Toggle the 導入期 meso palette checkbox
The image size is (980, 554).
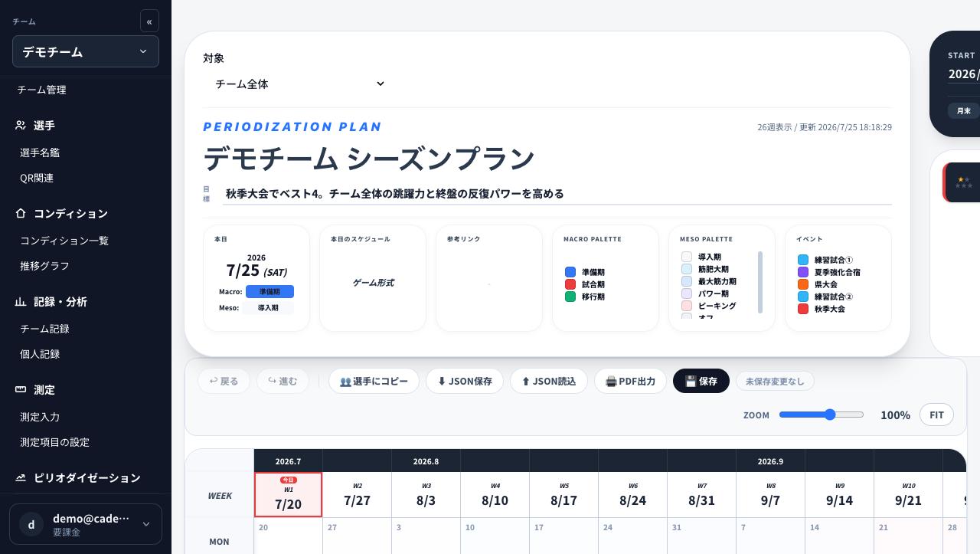point(687,257)
